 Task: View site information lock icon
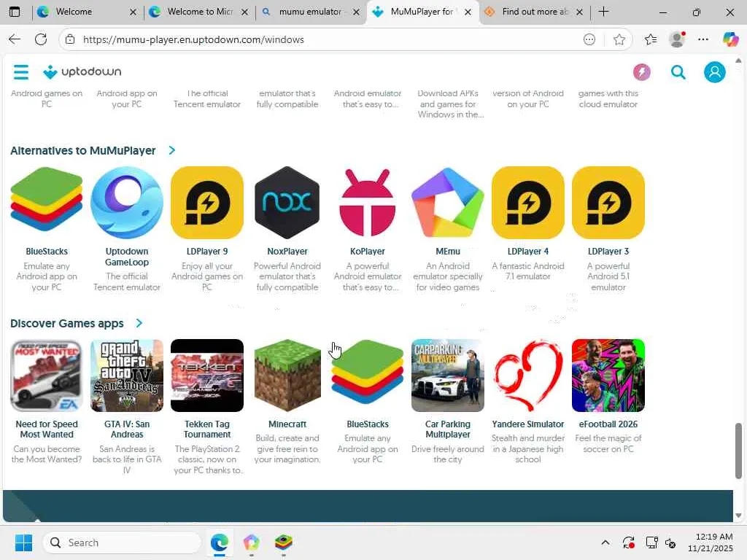(70, 39)
